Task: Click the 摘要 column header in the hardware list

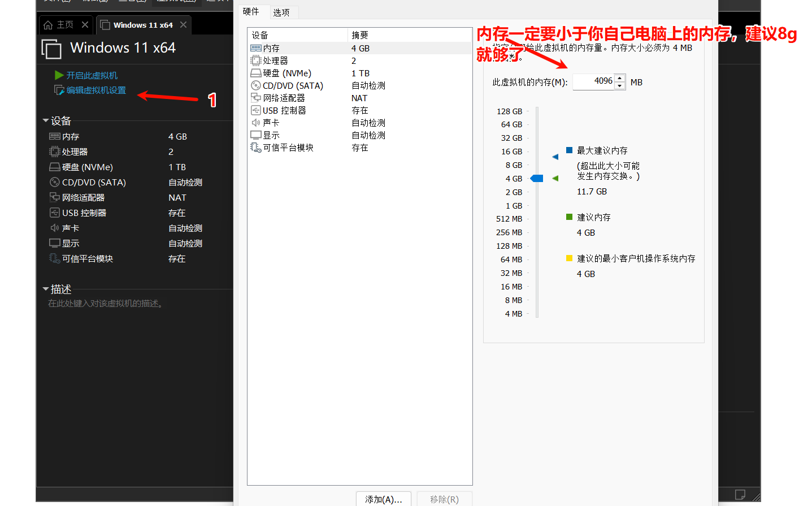Action: (x=410, y=35)
